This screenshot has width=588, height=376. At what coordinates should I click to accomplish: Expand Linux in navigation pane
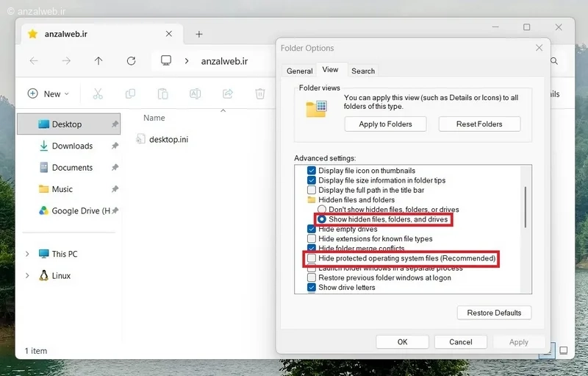coord(27,275)
